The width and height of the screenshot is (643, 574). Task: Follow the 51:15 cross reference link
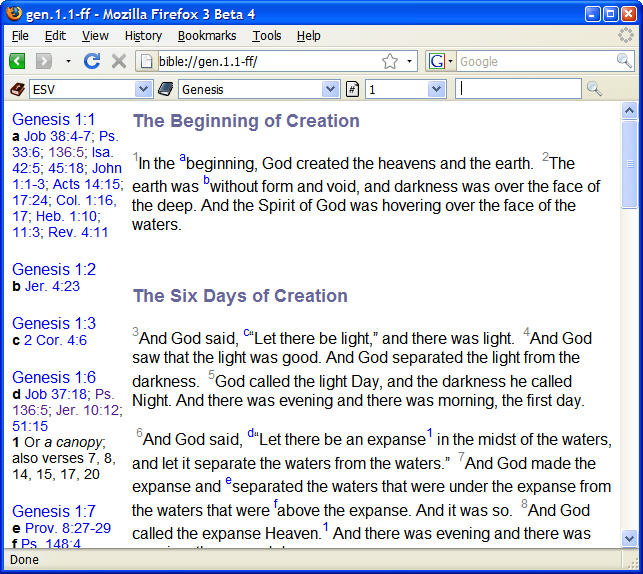point(30,426)
